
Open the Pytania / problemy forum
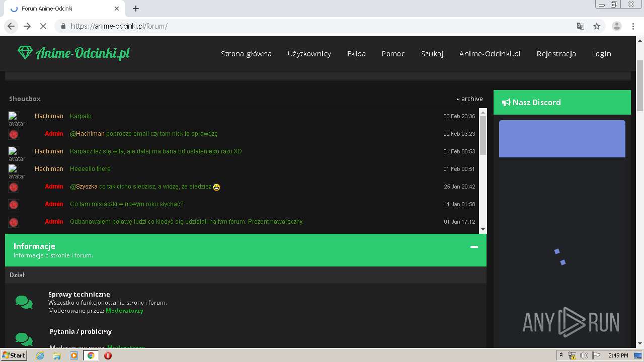[x=80, y=331]
